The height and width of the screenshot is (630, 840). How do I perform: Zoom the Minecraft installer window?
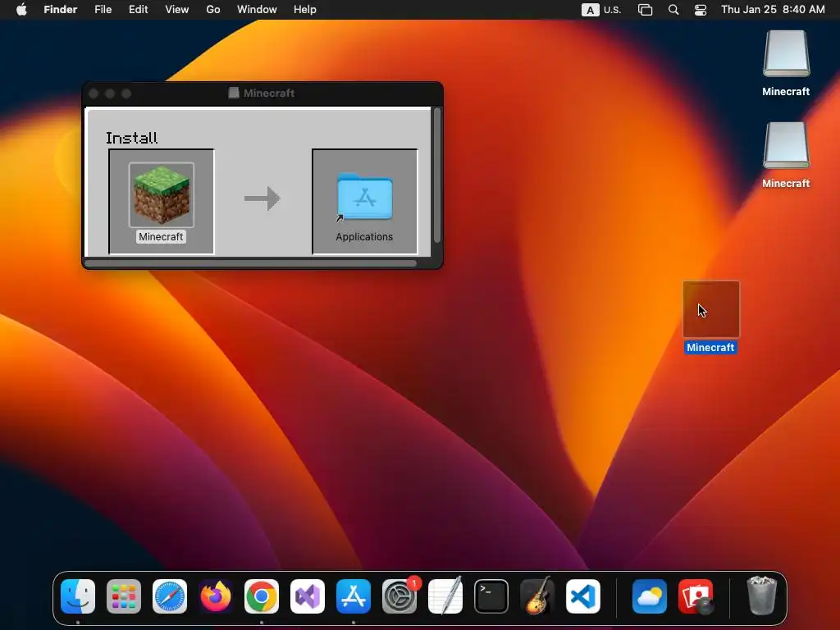126,94
